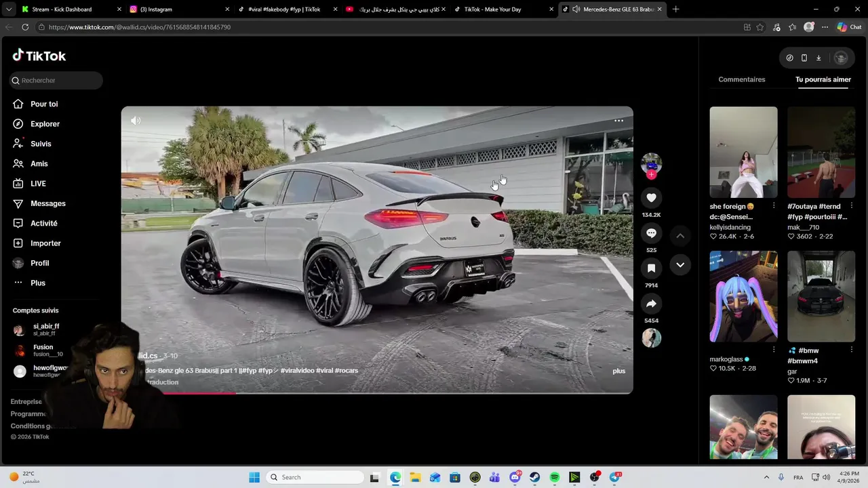The height and width of the screenshot is (488, 868).
Task: Toggle video mute speaker icon
Action: (136, 121)
